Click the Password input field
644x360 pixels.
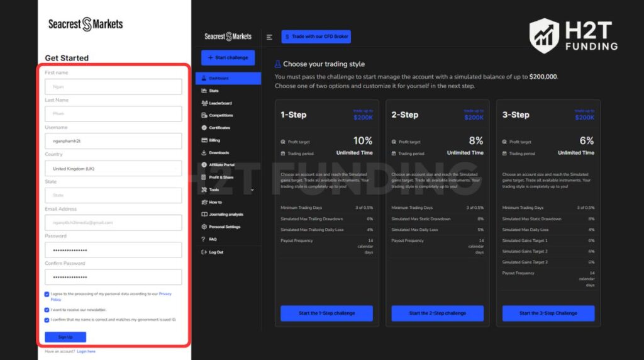[113, 250]
